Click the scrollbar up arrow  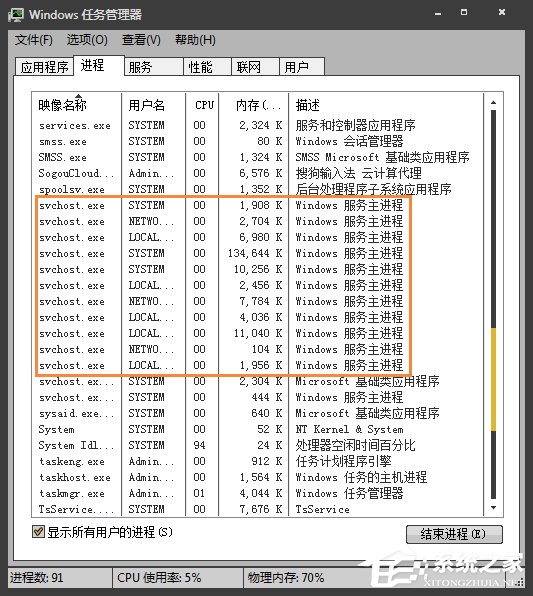pos(493,102)
